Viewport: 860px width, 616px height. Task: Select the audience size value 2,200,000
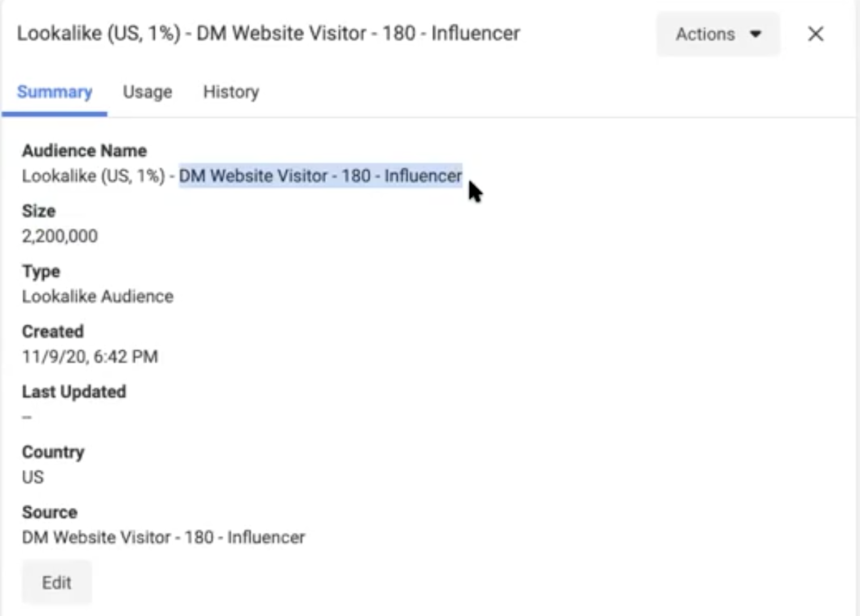point(59,236)
